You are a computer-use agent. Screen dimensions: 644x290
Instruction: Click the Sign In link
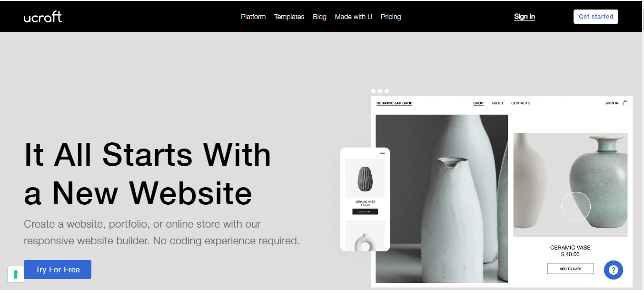click(x=525, y=17)
